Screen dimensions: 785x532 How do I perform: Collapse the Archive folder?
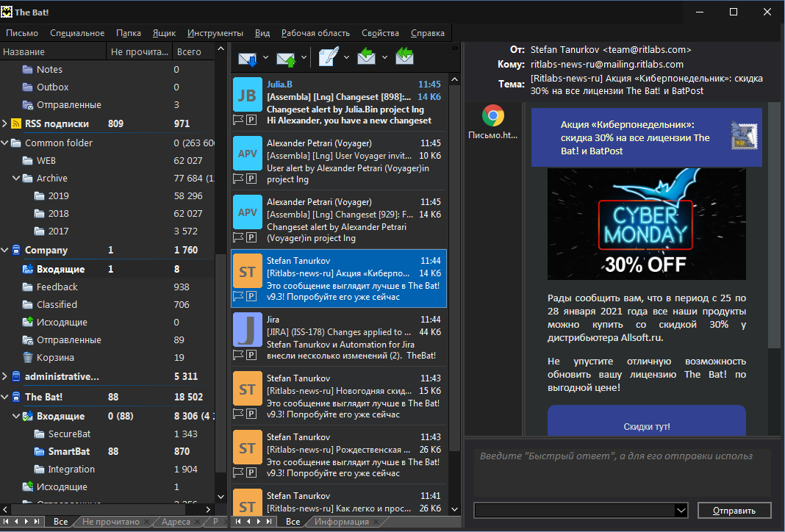[x=16, y=178]
